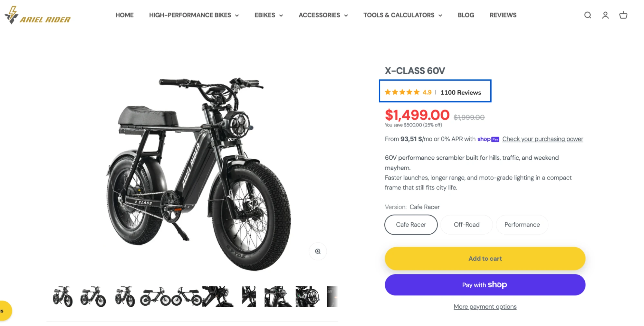Open the Check your purchasing power link

542,139
